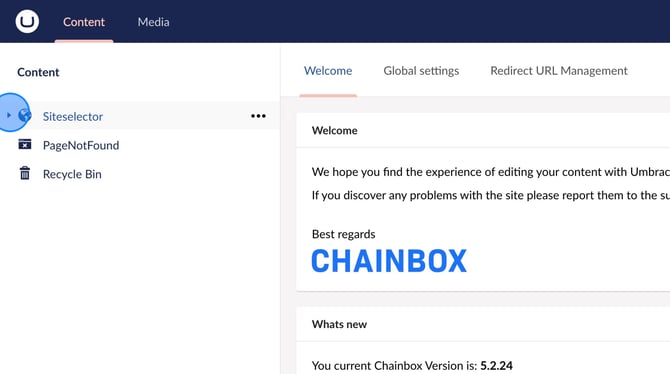The image size is (670, 374).
Task: Switch to the Media section
Action: 153,22
